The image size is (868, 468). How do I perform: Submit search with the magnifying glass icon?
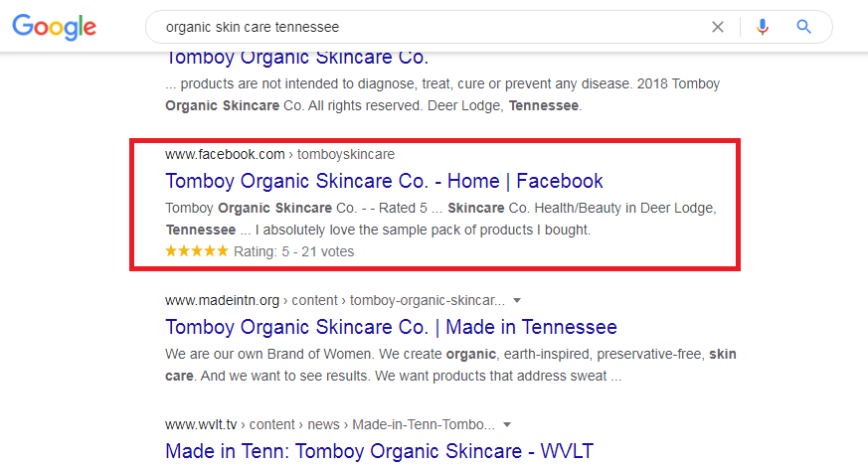tap(803, 27)
